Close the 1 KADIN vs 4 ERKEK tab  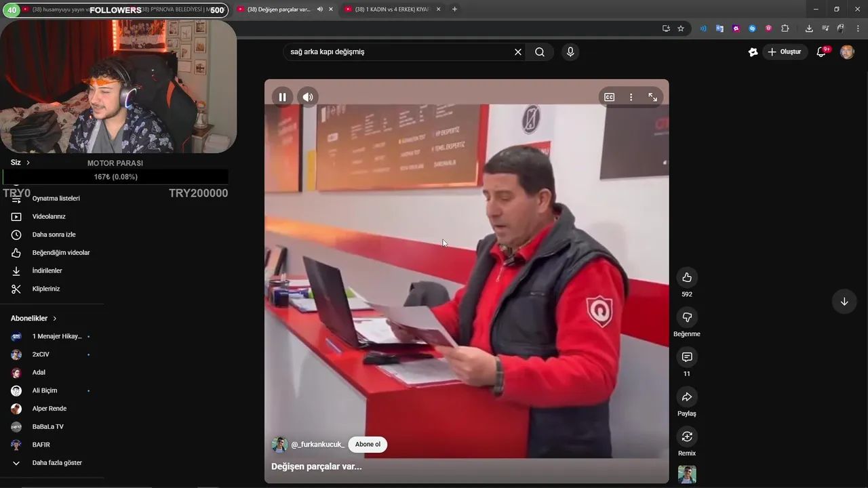[438, 9]
